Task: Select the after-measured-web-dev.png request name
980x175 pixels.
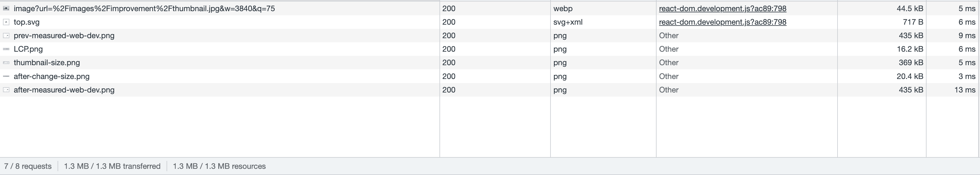Action: (x=64, y=90)
